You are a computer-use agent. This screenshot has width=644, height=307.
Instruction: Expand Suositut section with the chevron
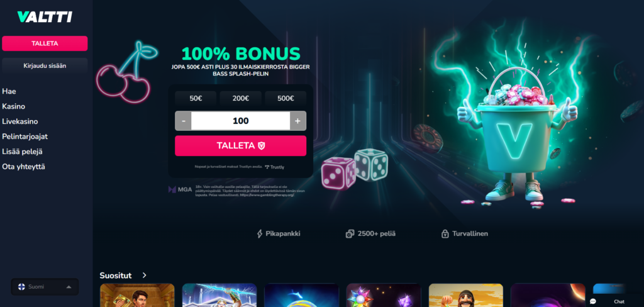pyautogui.click(x=144, y=276)
